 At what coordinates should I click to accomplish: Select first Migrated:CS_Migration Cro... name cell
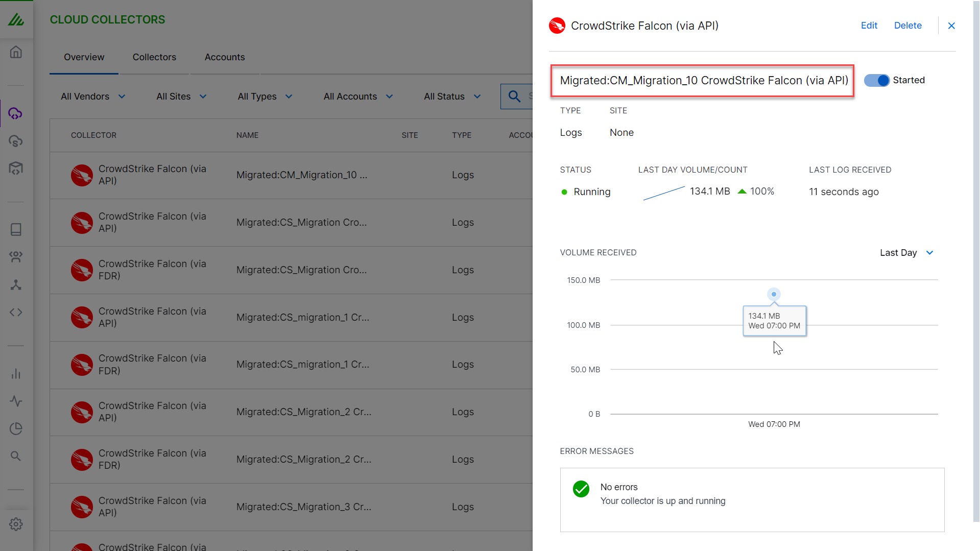click(x=301, y=223)
